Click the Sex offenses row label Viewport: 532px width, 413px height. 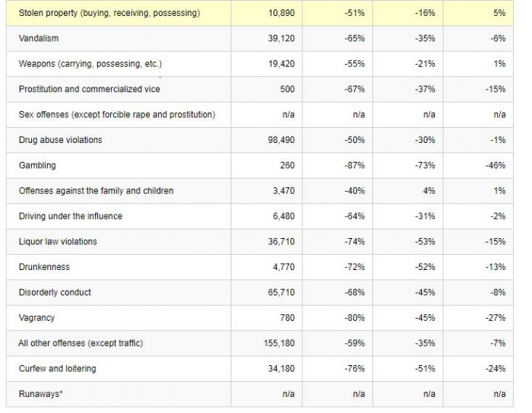coord(117,115)
